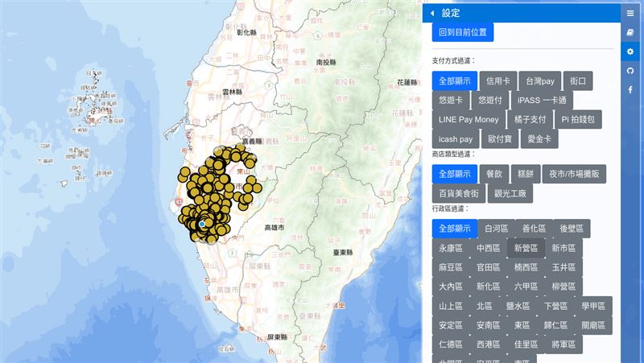Filter district by 西港區
This screenshot has width=644, height=363.
click(x=489, y=344)
